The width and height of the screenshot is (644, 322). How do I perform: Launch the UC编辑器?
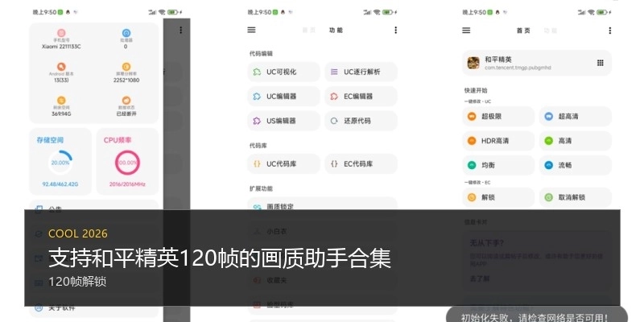click(283, 97)
